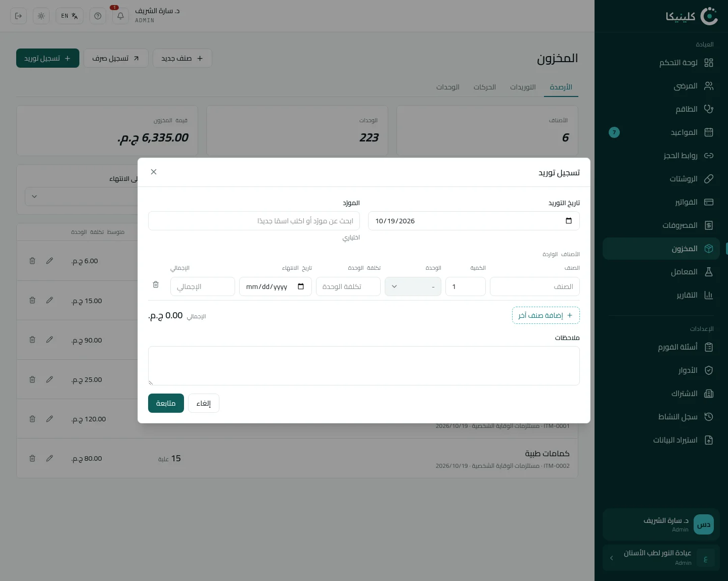728x581 pixels.
Task: Expand the عيادة النور clinic switcher
Action: tap(661, 558)
